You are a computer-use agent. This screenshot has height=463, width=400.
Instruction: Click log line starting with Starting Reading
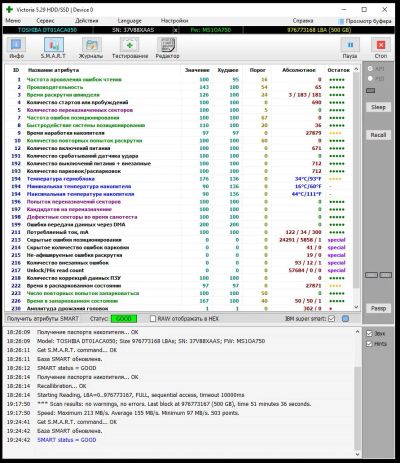click(141, 395)
